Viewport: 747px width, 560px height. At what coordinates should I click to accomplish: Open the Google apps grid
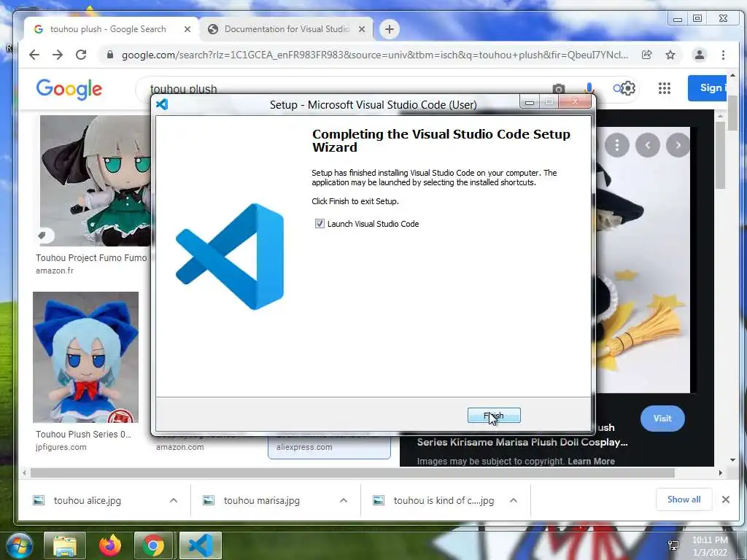(x=664, y=88)
